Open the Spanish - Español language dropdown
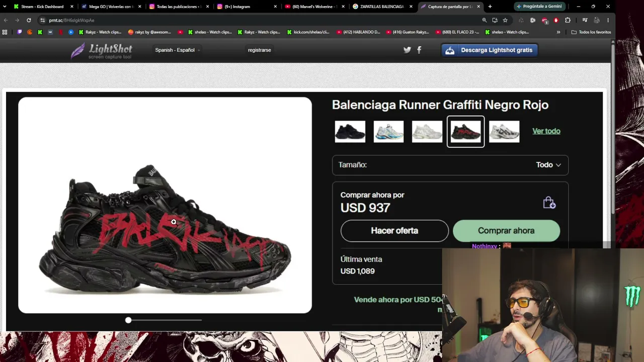 [x=178, y=50]
